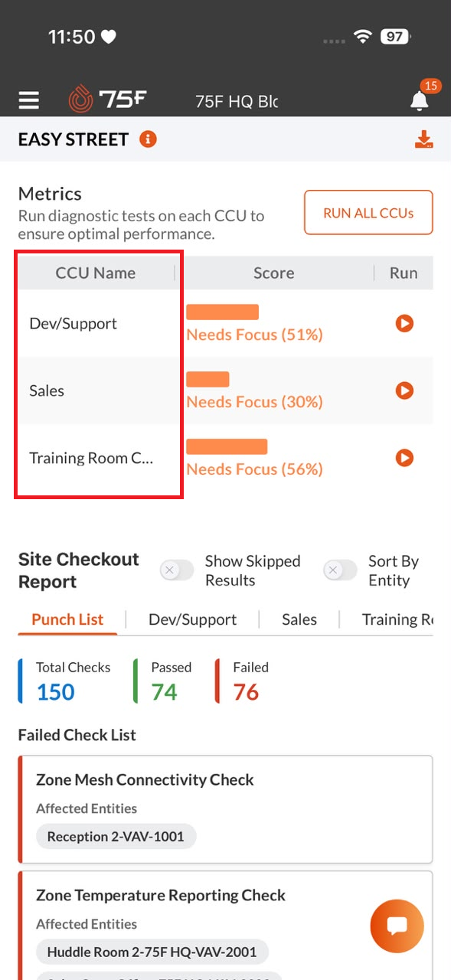Open the chat support bubble

pyautogui.click(x=397, y=926)
